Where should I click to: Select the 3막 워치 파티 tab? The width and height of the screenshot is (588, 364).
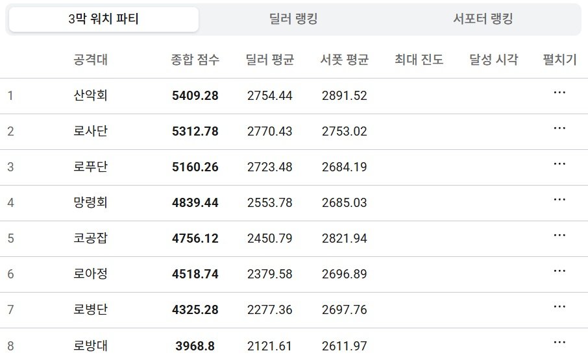pos(104,19)
